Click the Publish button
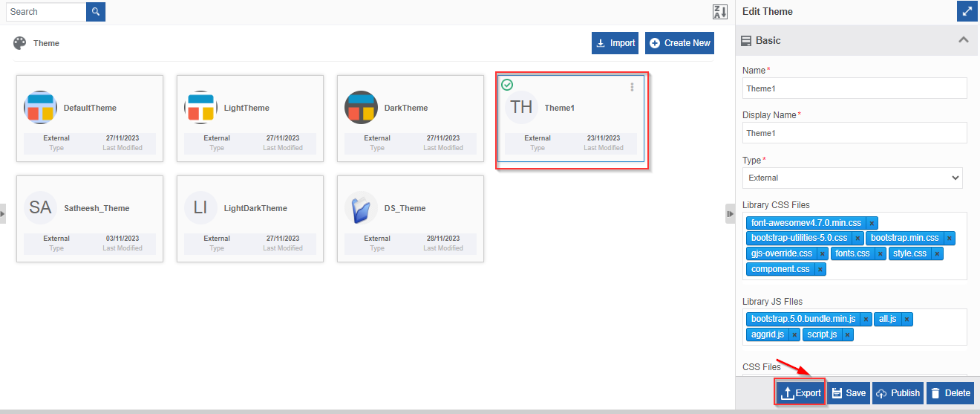The width and height of the screenshot is (980, 414). (898, 393)
